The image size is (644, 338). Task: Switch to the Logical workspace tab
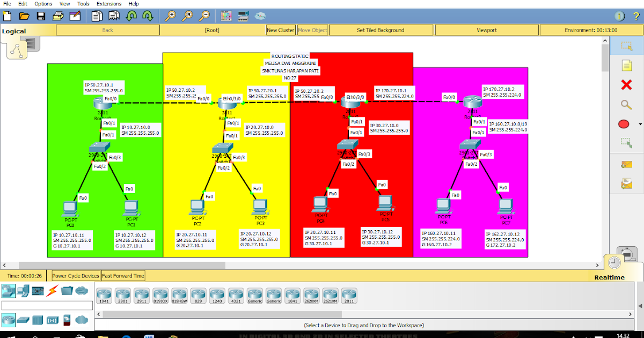pos(13,31)
